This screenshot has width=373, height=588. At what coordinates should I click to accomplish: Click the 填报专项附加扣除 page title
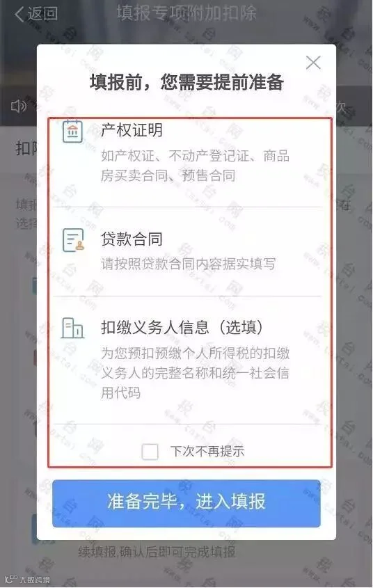[x=186, y=12]
